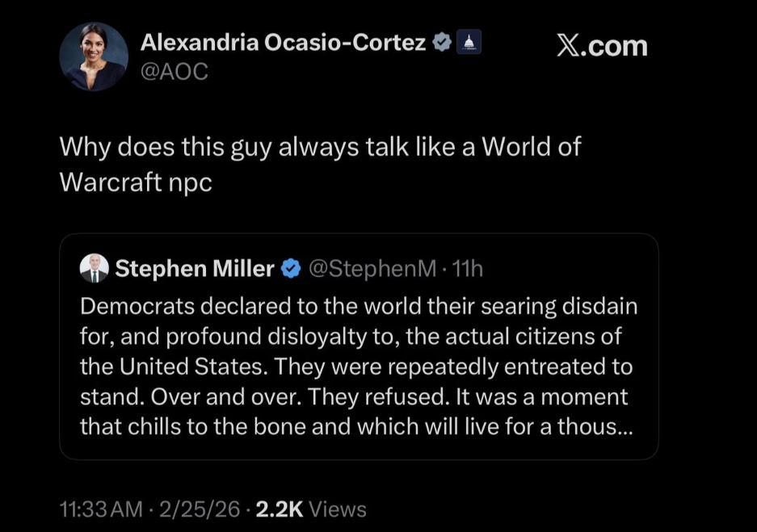The height and width of the screenshot is (532, 757).
Task: Click Alexandria Ocasio-Cortez's profile avatar
Action: click(x=94, y=57)
